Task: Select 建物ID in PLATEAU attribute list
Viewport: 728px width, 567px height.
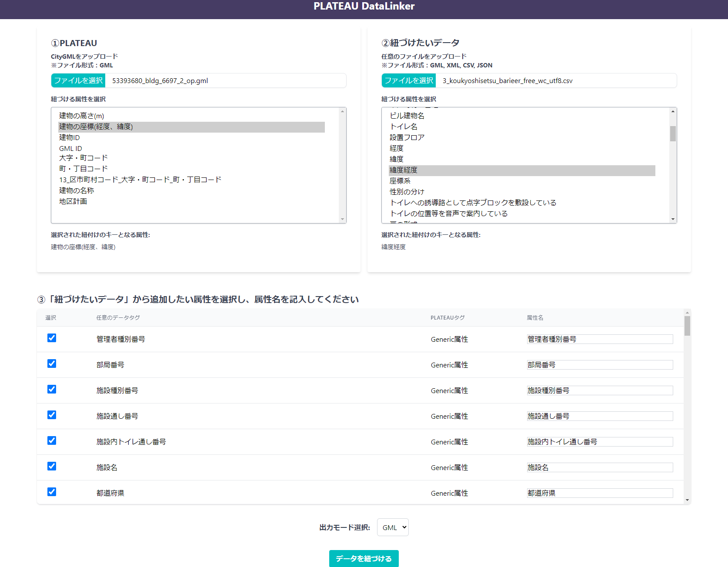Action: point(191,137)
